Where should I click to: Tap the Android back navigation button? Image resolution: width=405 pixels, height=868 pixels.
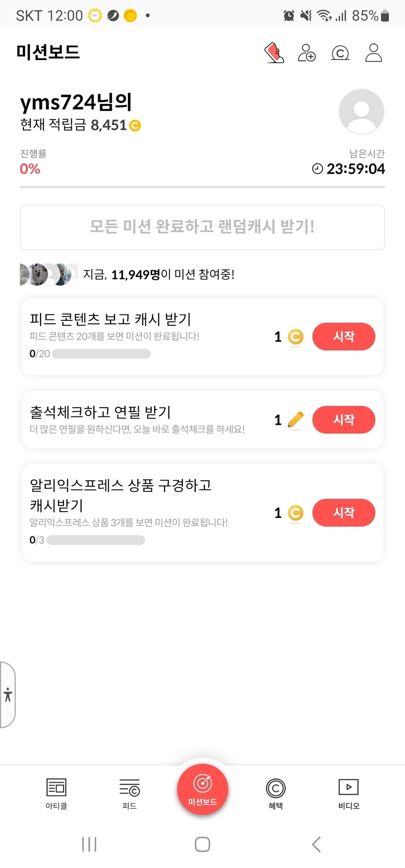tap(316, 844)
